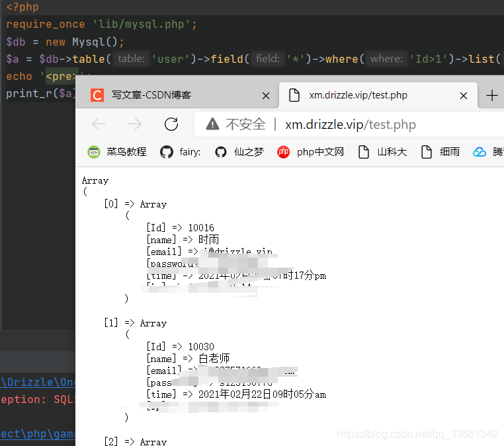Click the [name] => 时雨 line
Viewport: 504px width, 446px height.
tap(183, 240)
